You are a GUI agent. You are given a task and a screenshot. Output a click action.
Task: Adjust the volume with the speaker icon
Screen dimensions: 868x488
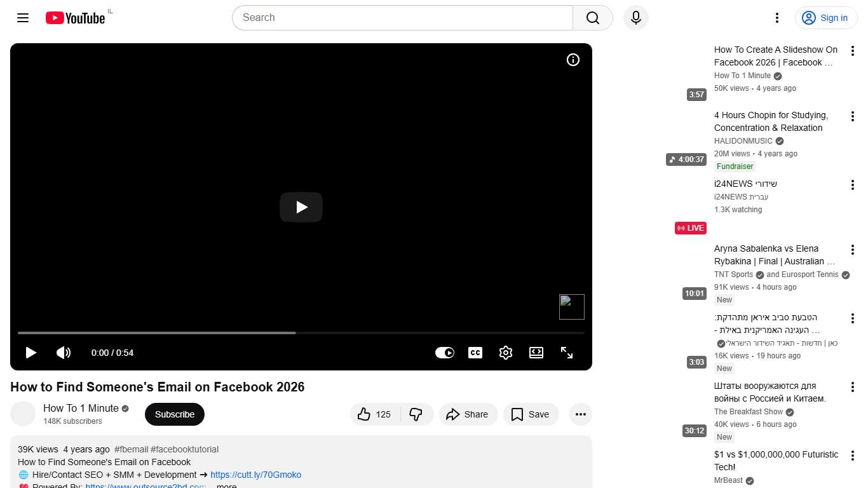coord(64,352)
